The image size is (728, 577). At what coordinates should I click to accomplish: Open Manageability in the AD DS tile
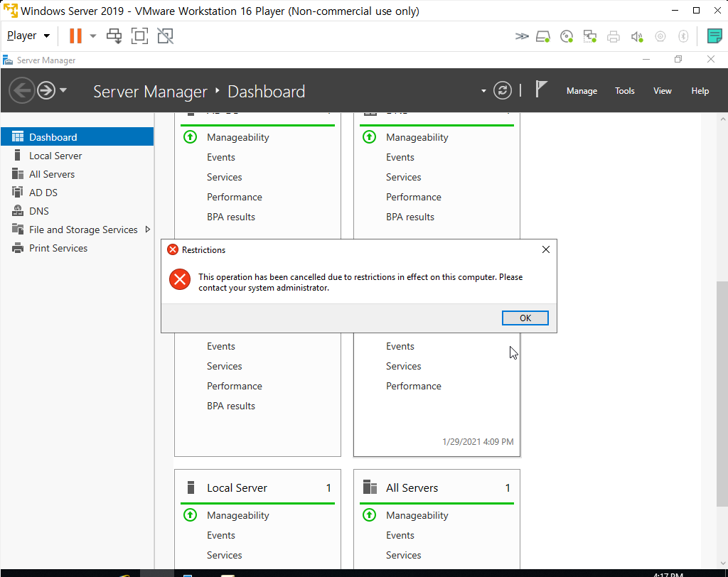(237, 137)
